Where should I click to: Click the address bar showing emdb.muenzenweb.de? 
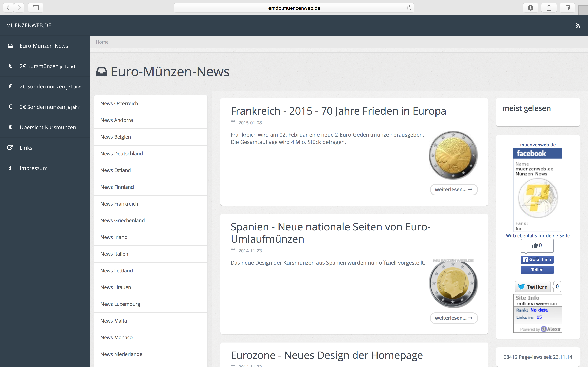294,8
